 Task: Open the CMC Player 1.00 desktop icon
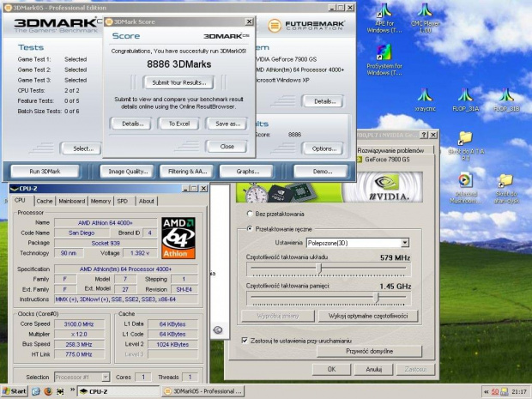[x=425, y=18]
